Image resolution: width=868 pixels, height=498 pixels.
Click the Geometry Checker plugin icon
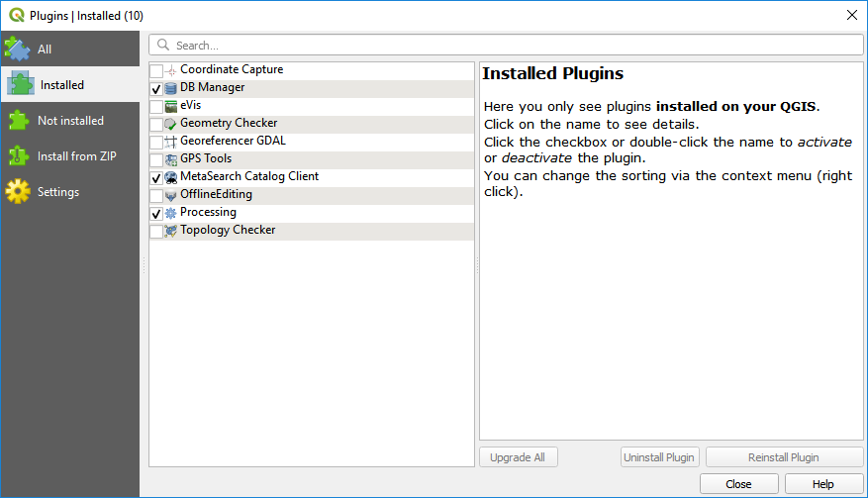click(x=171, y=124)
